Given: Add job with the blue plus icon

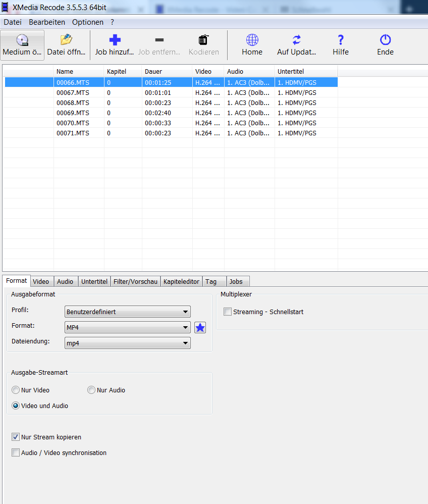Looking at the screenshot, I should [x=115, y=40].
